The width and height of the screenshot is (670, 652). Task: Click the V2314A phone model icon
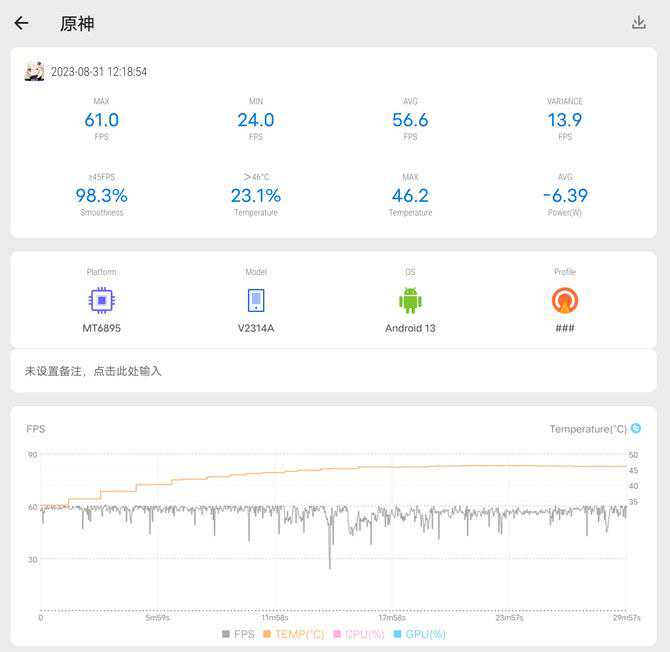[x=256, y=301]
